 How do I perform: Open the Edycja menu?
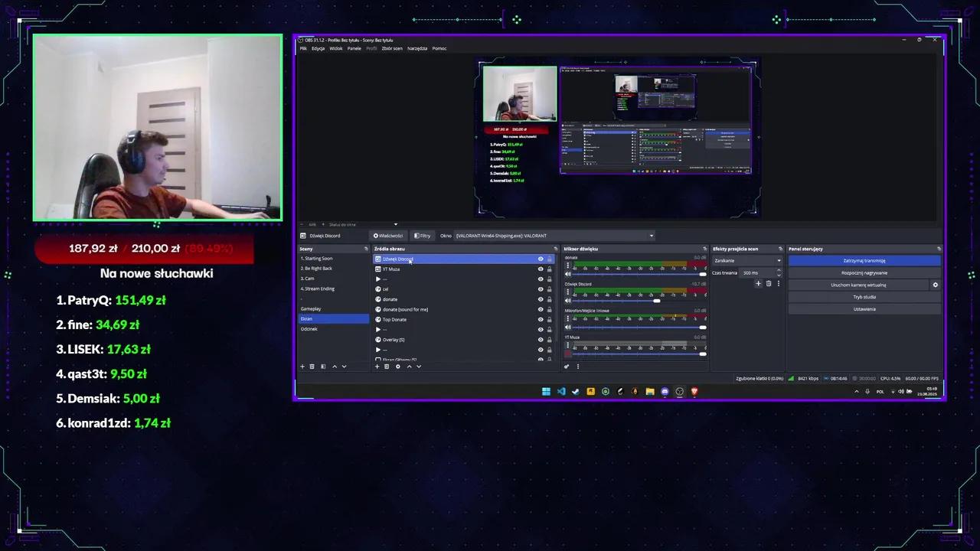coord(318,48)
